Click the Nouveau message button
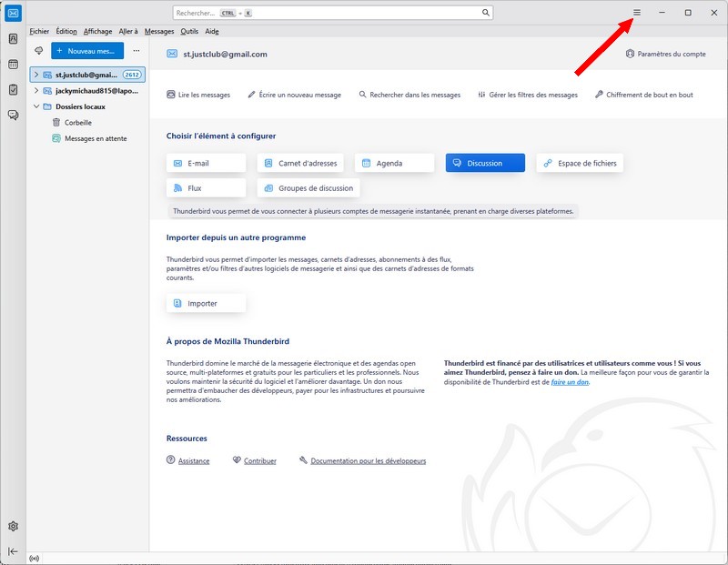 pyautogui.click(x=87, y=51)
